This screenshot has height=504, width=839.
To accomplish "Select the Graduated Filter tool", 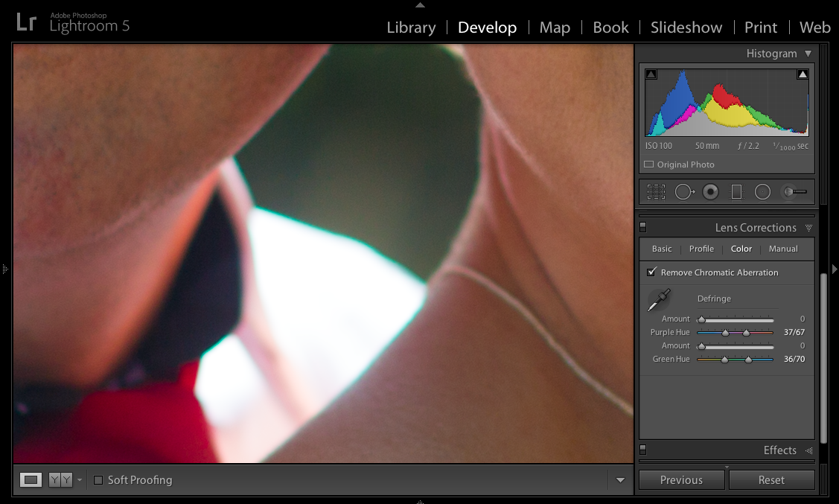I will tap(736, 191).
